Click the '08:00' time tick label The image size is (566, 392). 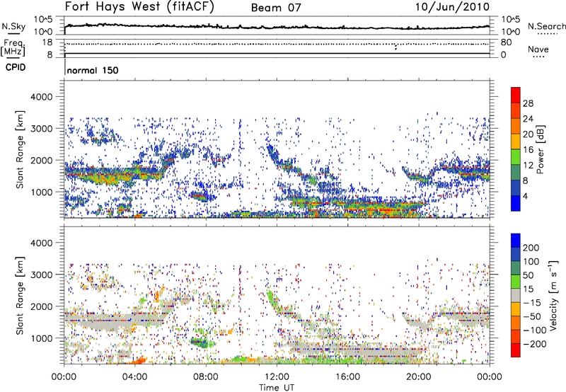[x=206, y=377]
